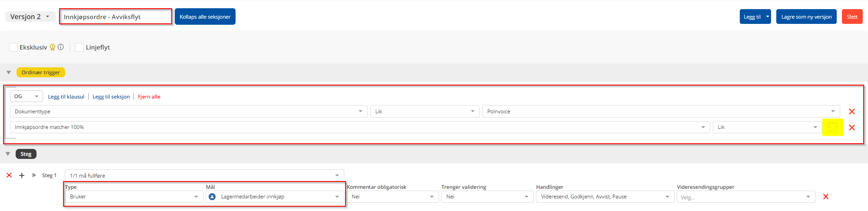Click Lagre som ny versjon button
Screen dimensions: 868x211
pyautogui.click(x=806, y=17)
